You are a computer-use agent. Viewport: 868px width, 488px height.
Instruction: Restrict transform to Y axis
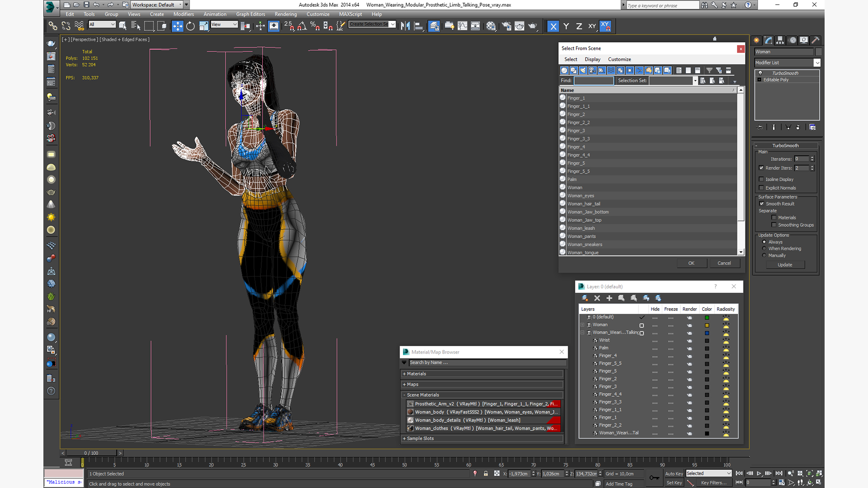coord(566,26)
